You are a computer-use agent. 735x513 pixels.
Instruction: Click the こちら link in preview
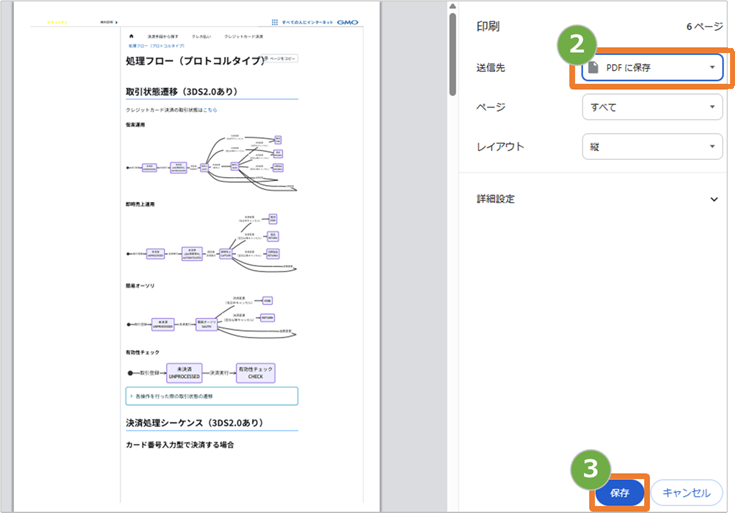pos(210,110)
